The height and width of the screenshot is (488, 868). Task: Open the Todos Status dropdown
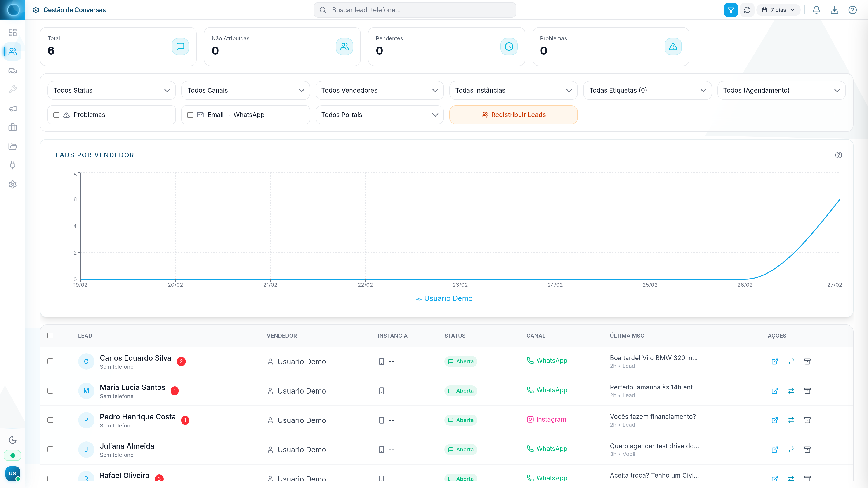[111, 90]
